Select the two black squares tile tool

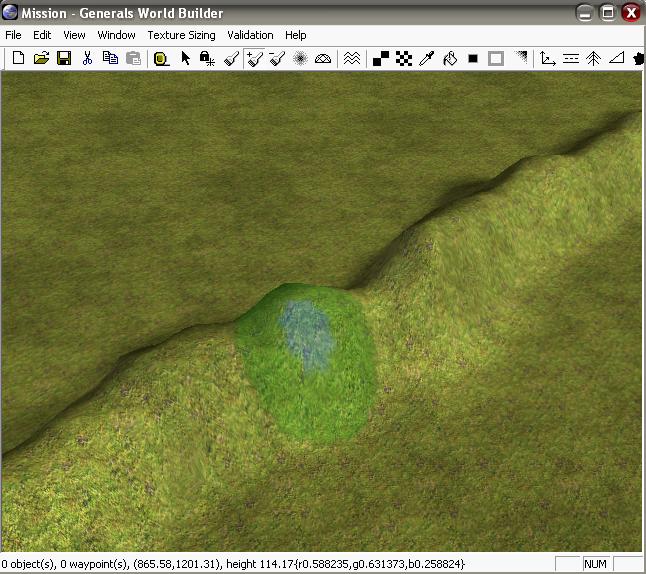[x=381, y=58]
